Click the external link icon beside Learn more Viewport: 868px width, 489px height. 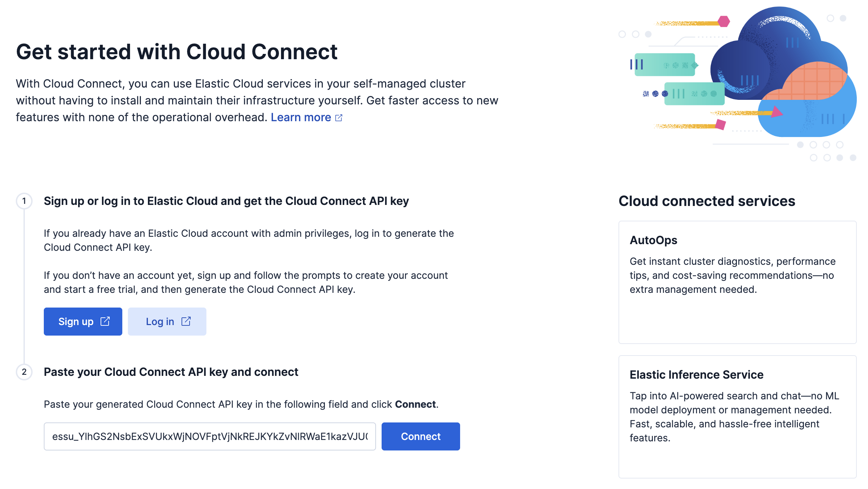pos(339,118)
